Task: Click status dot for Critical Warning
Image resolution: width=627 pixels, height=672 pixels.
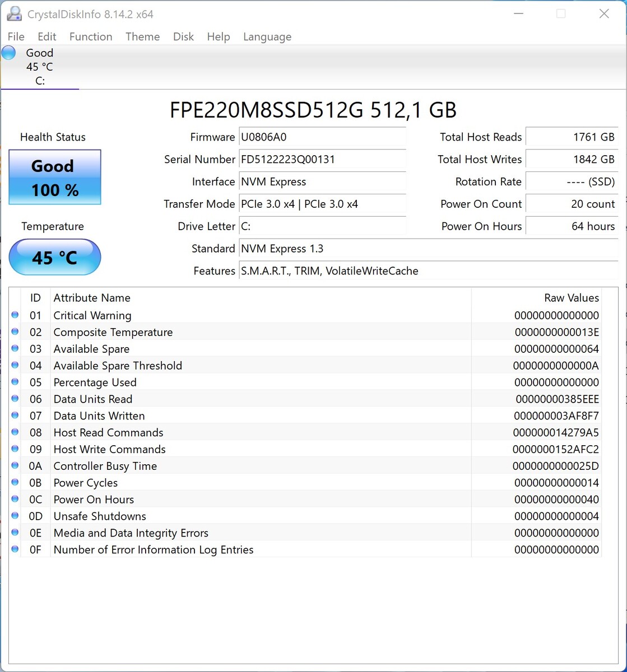Action: (x=15, y=315)
